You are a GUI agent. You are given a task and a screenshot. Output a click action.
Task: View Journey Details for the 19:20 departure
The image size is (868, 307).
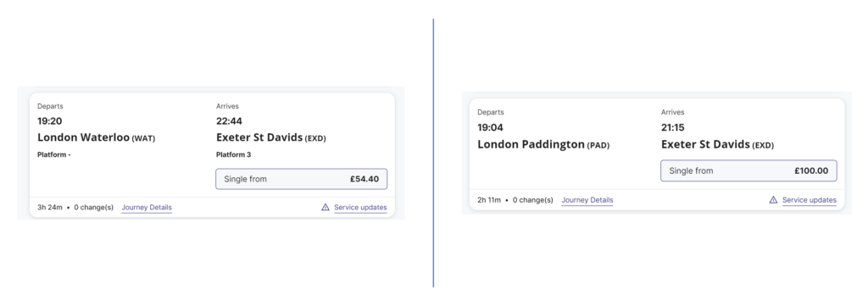[x=147, y=207]
